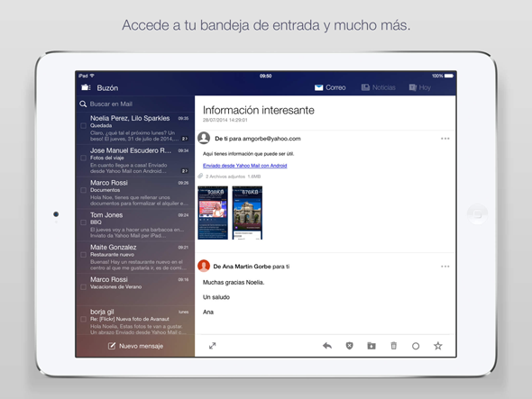This screenshot has height=399, width=532.
Task: Click the attachment paperclip icon
Action: click(x=200, y=176)
